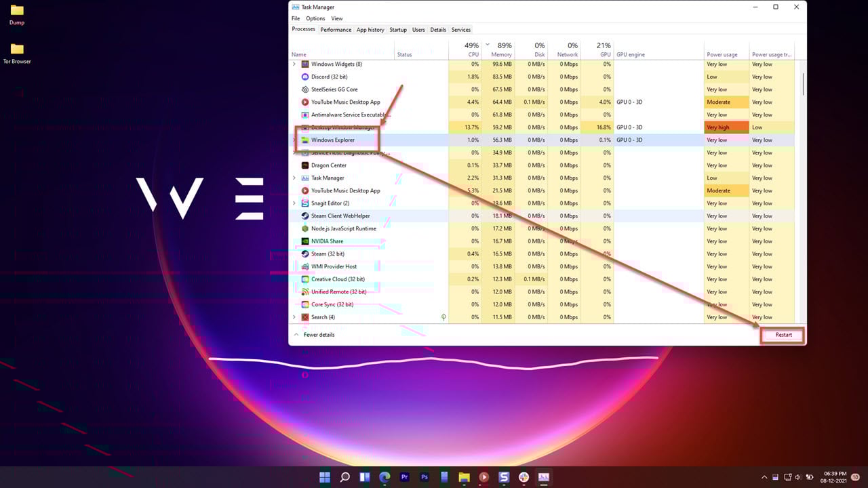
Task: Switch to the Services tab
Action: [x=461, y=30]
